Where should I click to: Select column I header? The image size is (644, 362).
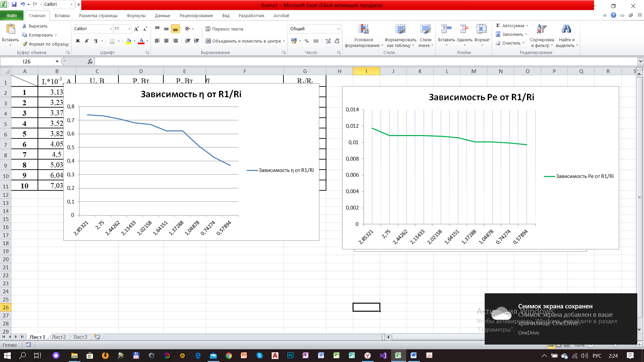click(366, 71)
